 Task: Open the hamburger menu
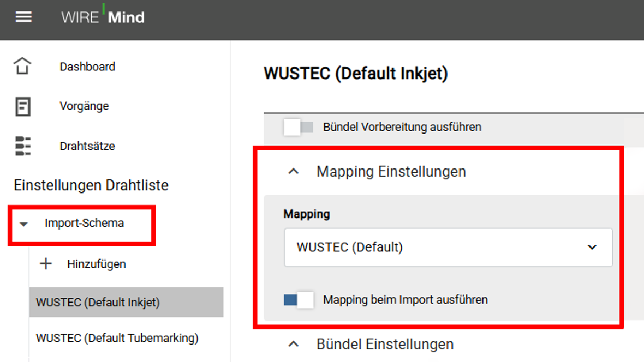point(23,17)
